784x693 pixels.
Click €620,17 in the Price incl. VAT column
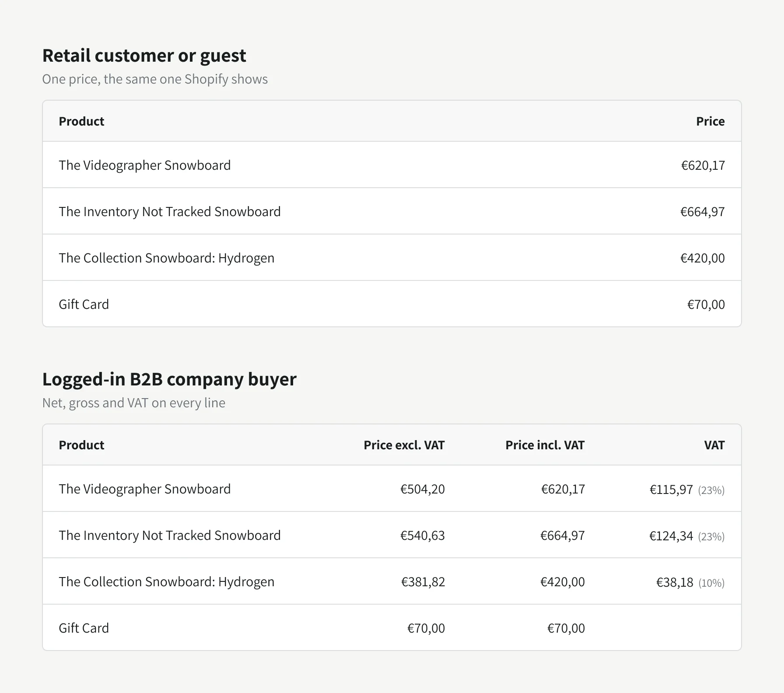(563, 489)
